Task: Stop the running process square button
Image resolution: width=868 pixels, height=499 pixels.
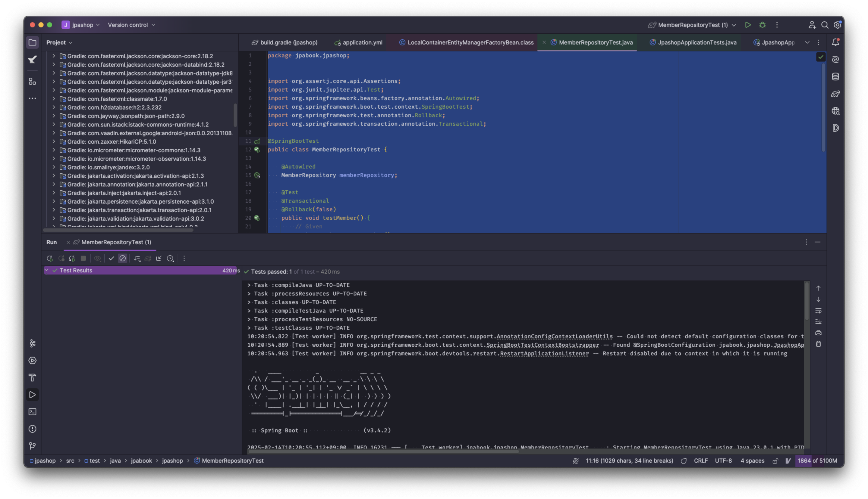Action: coord(83,258)
